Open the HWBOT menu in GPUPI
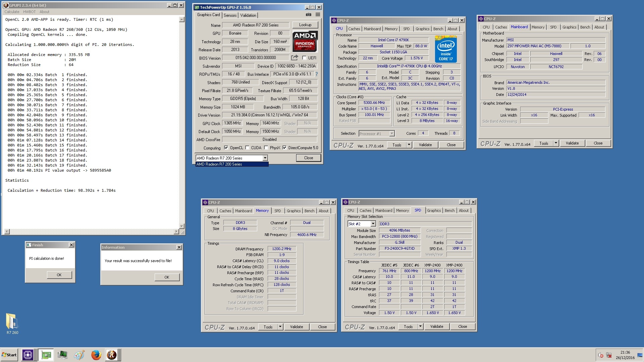644x362 pixels. (x=29, y=12)
